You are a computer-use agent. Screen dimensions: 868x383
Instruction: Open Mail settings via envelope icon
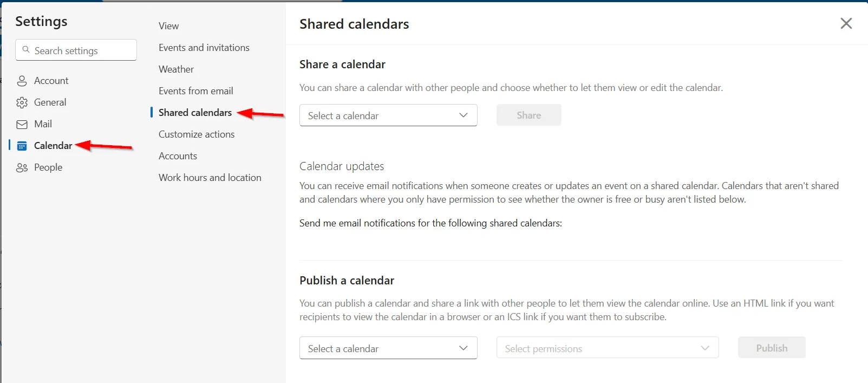[x=22, y=124]
